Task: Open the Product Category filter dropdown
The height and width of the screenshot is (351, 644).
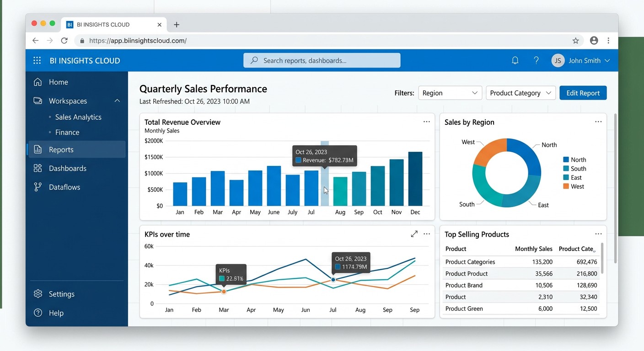Action: point(521,93)
